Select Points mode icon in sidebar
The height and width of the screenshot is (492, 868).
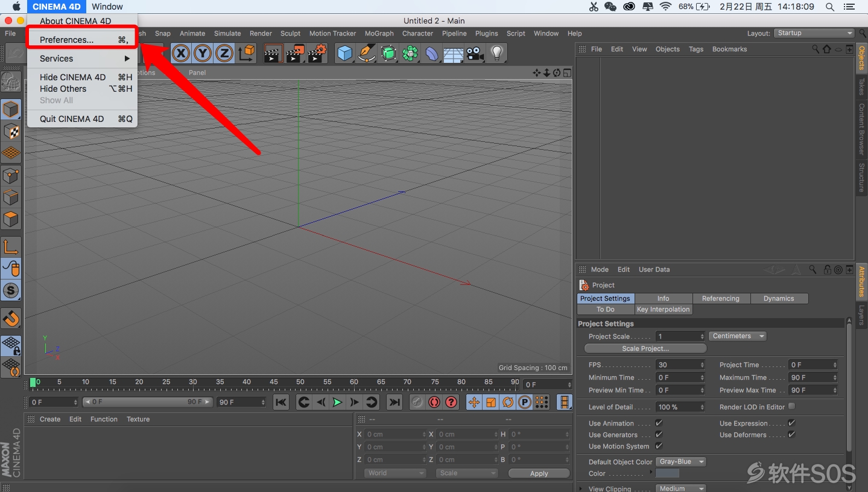click(x=11, y=176)
